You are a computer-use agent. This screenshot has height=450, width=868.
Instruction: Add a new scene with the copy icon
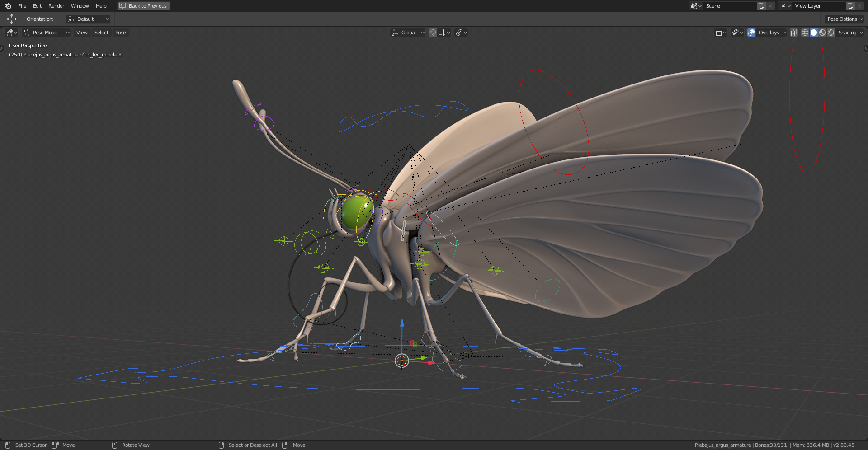(761, 6)
